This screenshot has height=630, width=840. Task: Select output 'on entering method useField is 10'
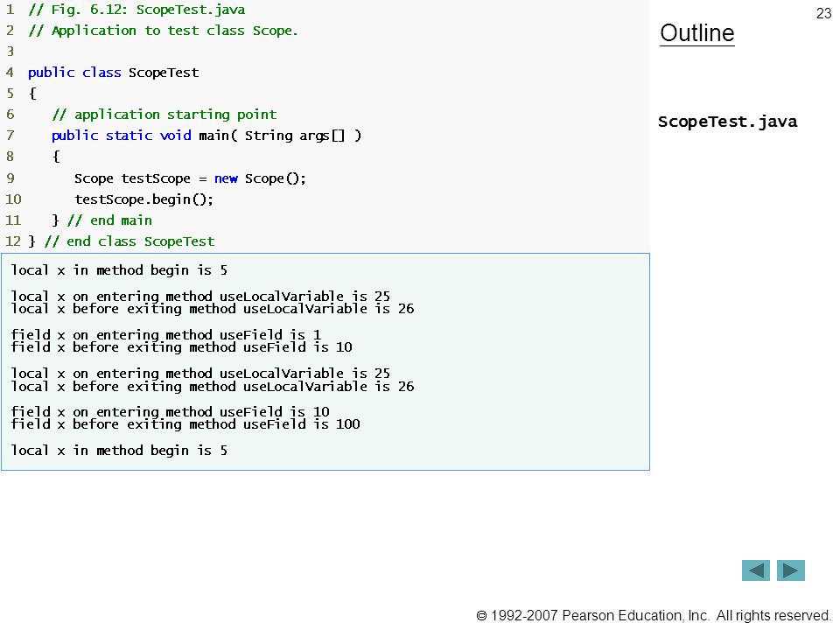(x=170, y=412)
